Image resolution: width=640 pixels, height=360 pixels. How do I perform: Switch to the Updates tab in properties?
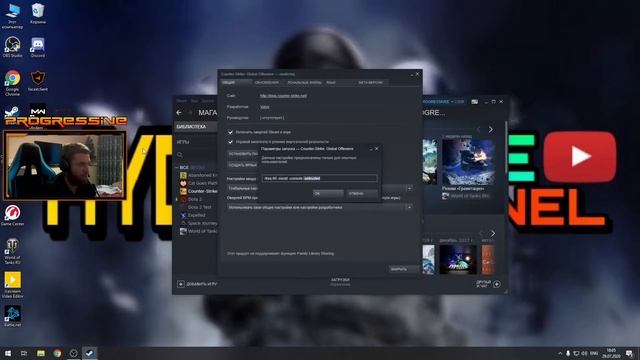tap(267, 82)
